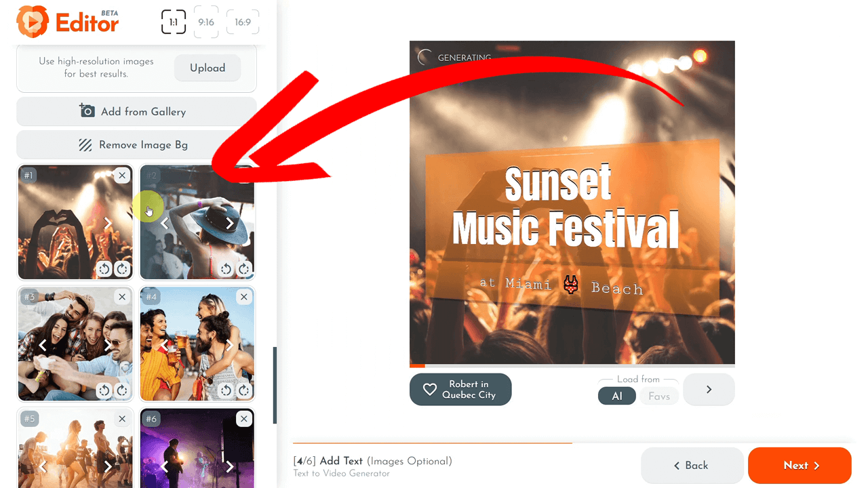Click the orange Next button
Screen dimensions: 868x488
coord(800,466)
